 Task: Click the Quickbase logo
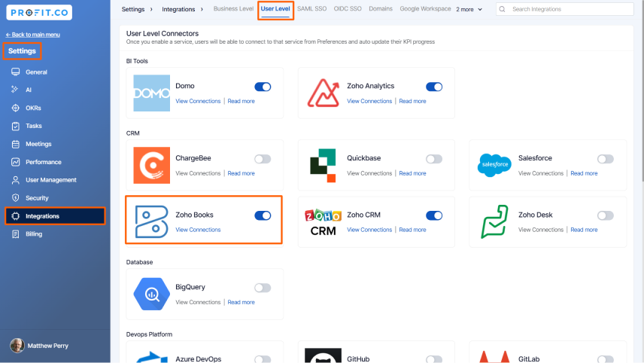323,165
